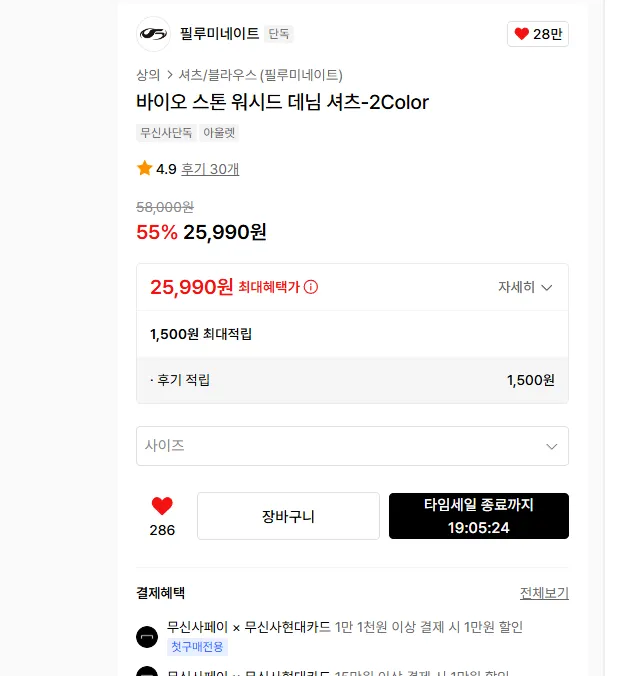Click the 필루미네이트 brand logo icon
The height and width of the screenshot is (676, 629).
tap(153, 34)
